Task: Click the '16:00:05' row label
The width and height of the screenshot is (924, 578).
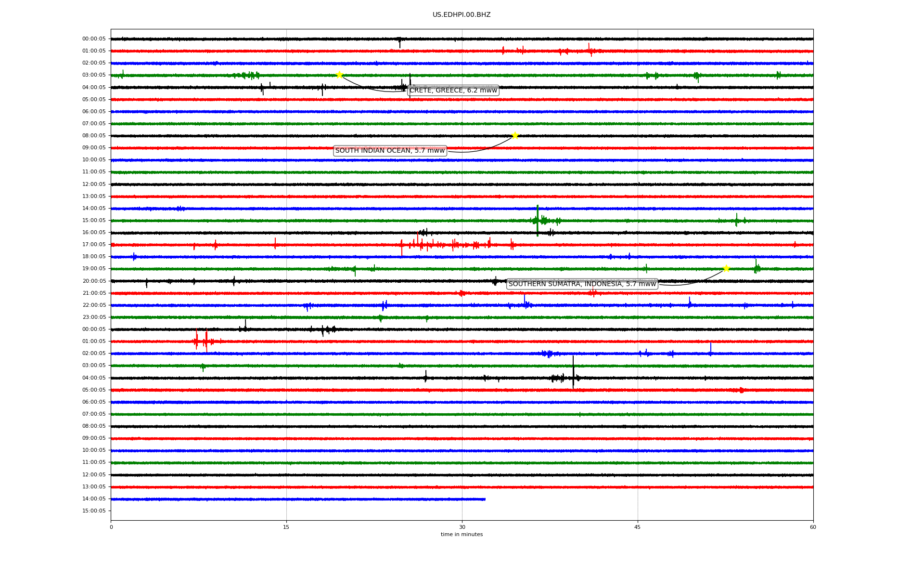Action: pos(94,233)
